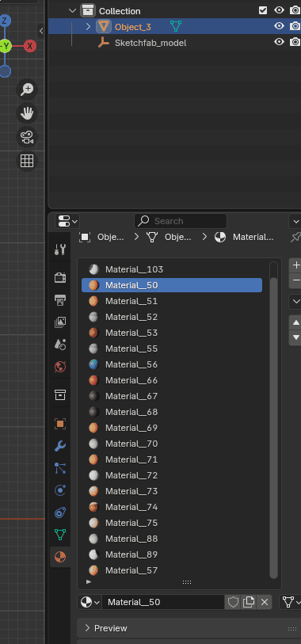Open the Particles properties tab
The image size is (301, 644).
tap(60, 468)
